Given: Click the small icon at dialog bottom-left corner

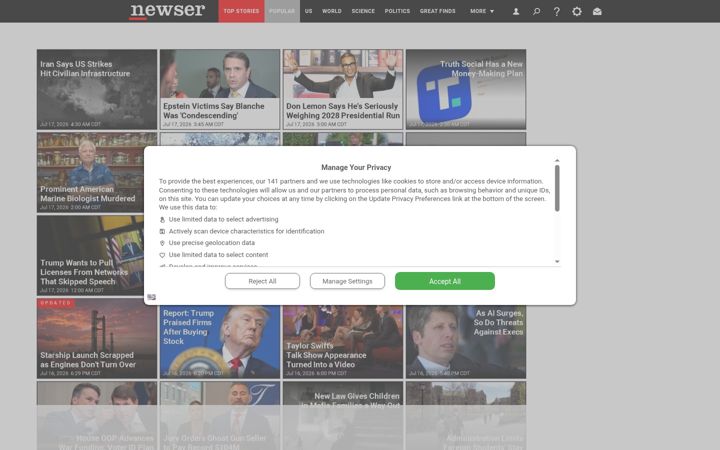Looking at the screenshot, I should pyautogui.click(x=152, y=297).
